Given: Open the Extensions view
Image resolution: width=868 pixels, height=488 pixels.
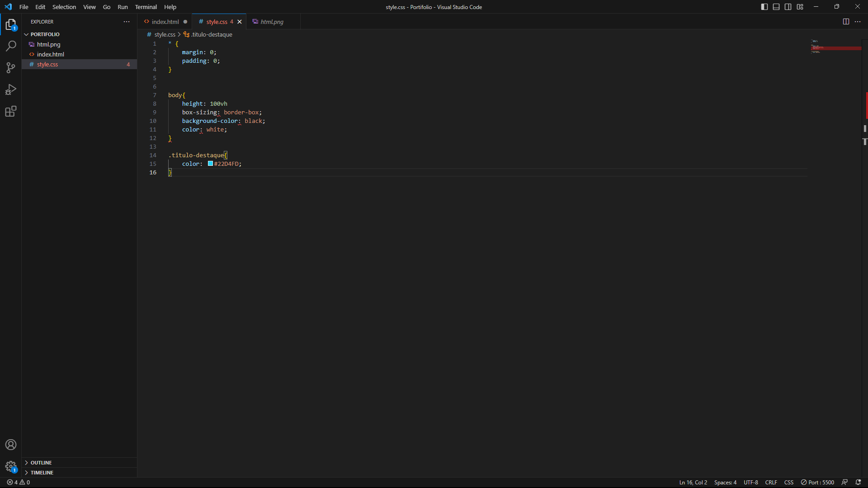Looking at the screenshot, I should (x=11, y=111).
